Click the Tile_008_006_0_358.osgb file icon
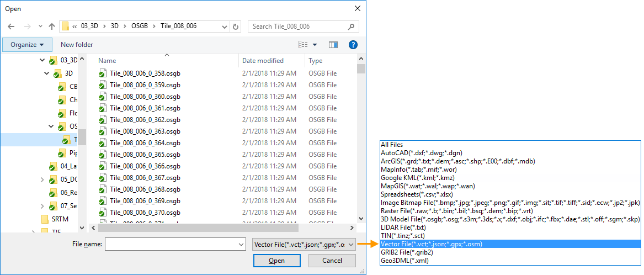This screenshot has height=275, width=644. [x=102, y=73]
